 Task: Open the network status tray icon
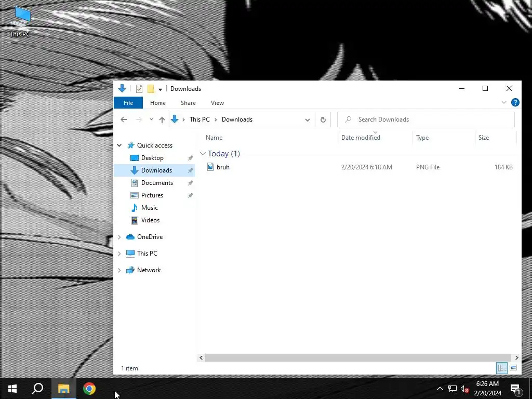453,389
